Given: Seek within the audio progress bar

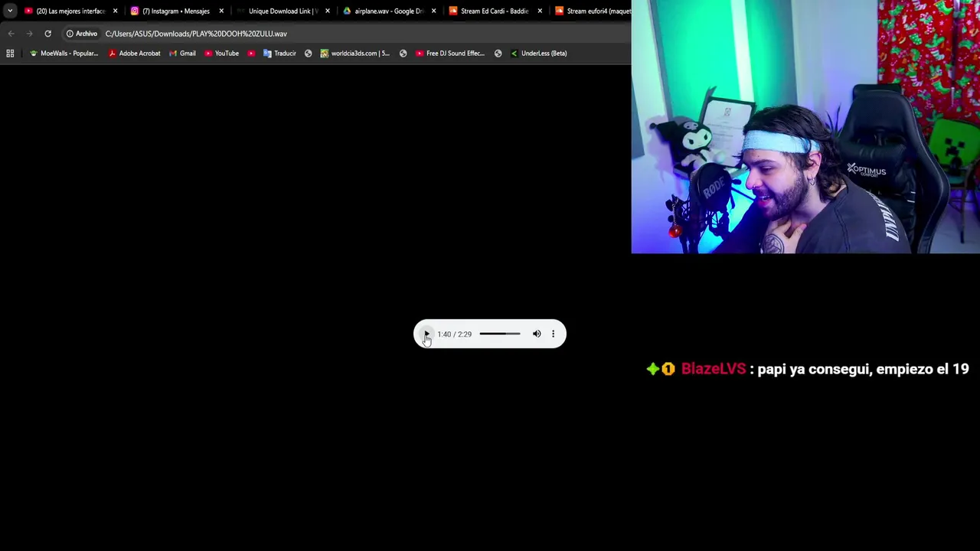Looking at the screenshot, I should point(500,334).
